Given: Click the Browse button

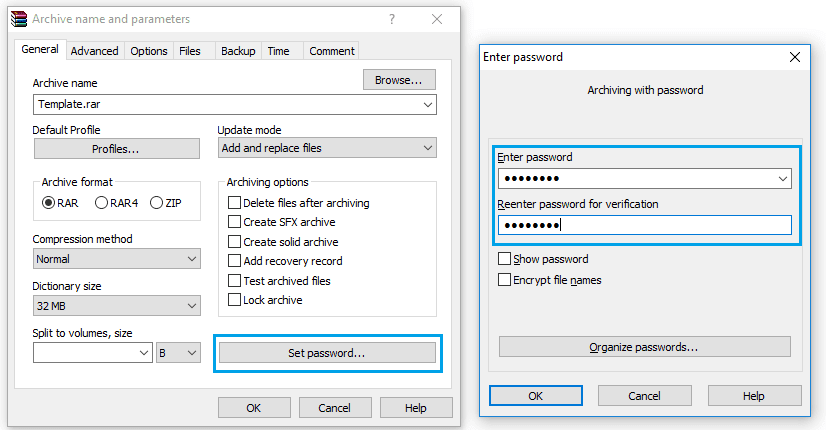Looking at the screenshot, I should pyautogui.click(x=399, y=80).
